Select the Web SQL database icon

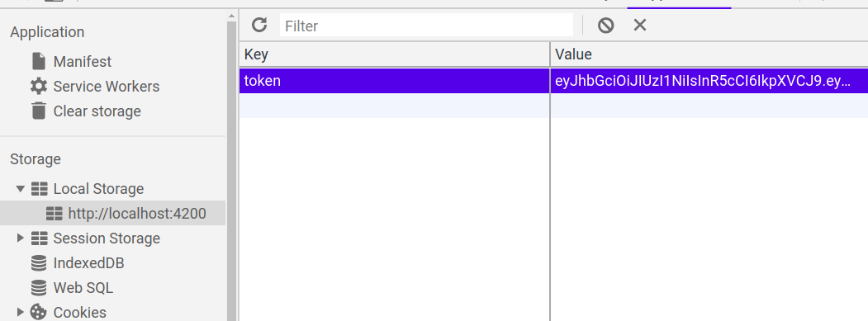tap(39, 288)
